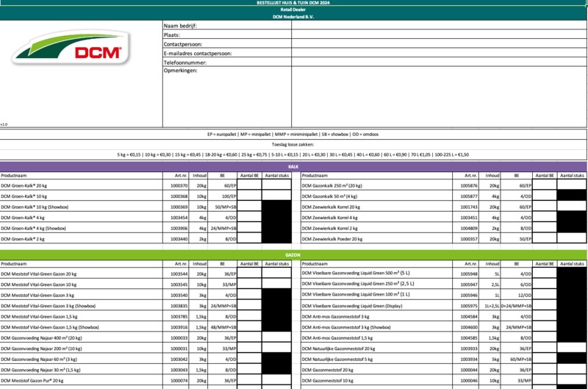Click the 'Toeslag losse zakken:' text

(x=293, y=144)
